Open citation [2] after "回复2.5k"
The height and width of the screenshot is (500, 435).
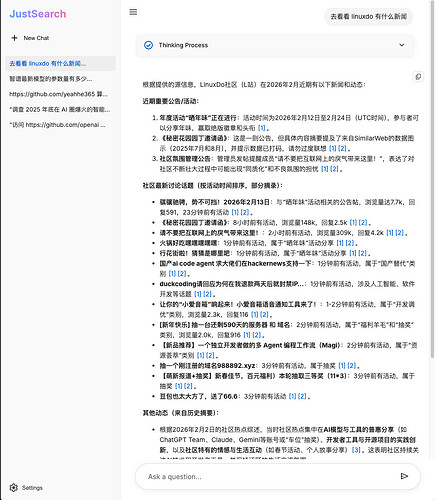pos(363,222)
